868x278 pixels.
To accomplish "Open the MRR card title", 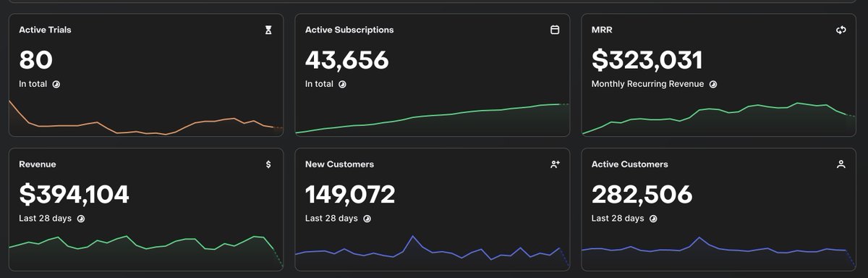I will click(602, 30).
